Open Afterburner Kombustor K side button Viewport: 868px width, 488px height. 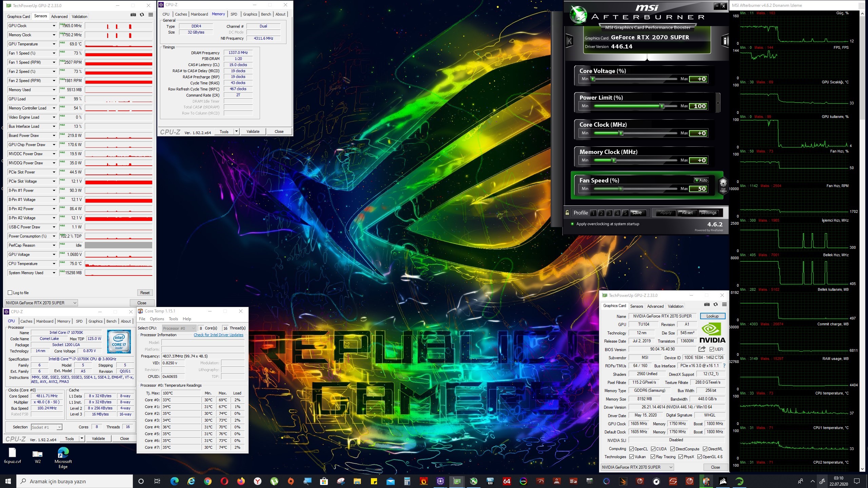click(569, 41)
